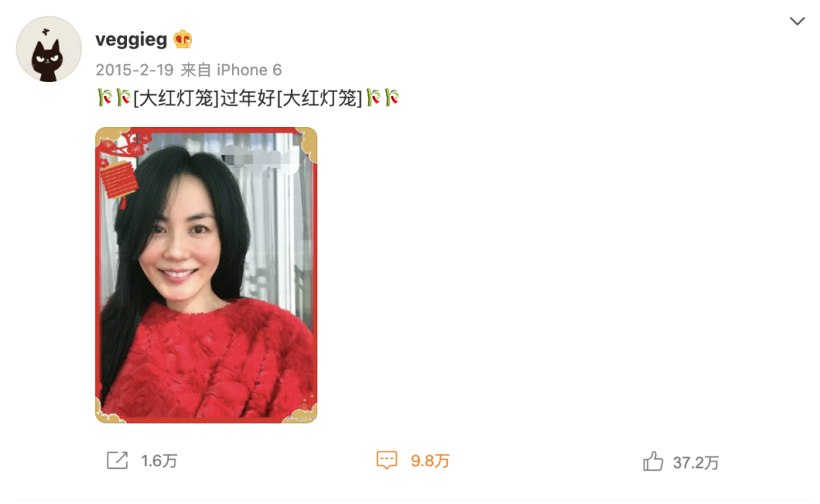This screenshot has width=820, height=504.
Task: Open the veggieg username link
Action: click(x=131, y=39)
